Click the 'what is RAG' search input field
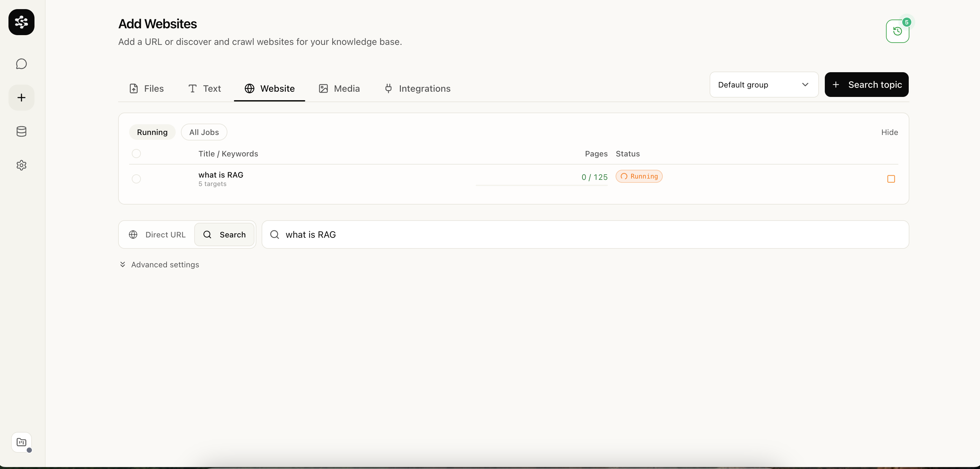980x469 pixels. (x=585, y=235)
